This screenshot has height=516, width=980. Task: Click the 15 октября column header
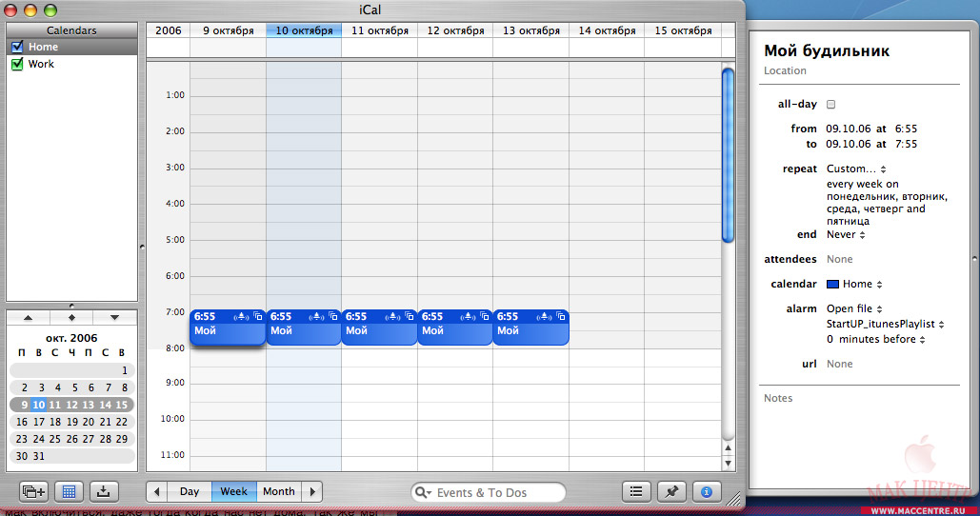(683, 30)
